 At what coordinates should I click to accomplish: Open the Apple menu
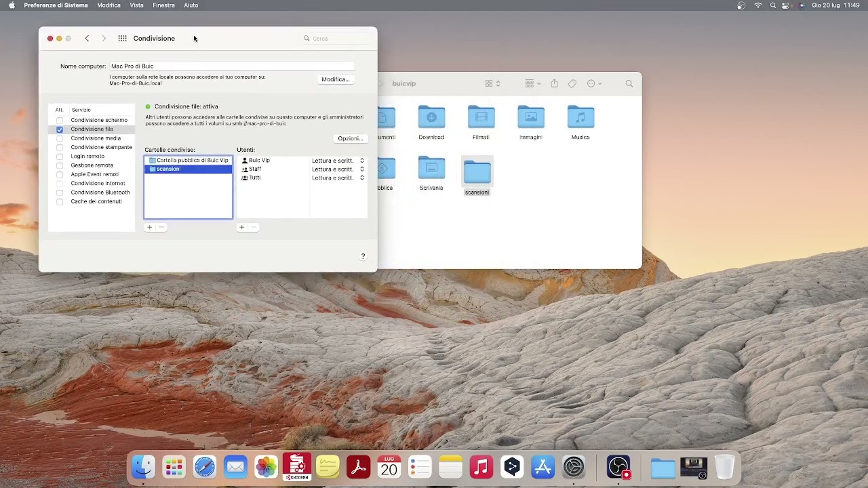pyautogui.click(x=12, y=5)
